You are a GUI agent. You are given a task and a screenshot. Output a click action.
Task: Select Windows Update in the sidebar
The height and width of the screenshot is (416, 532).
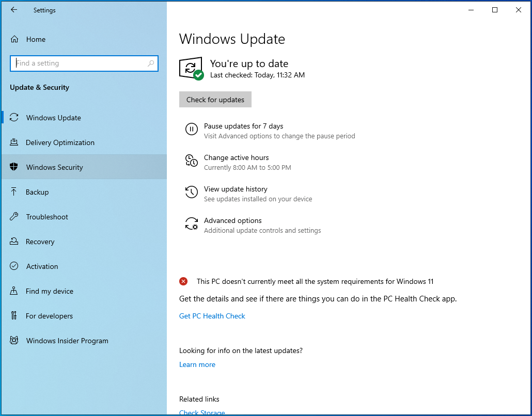[x=53, y=118]
